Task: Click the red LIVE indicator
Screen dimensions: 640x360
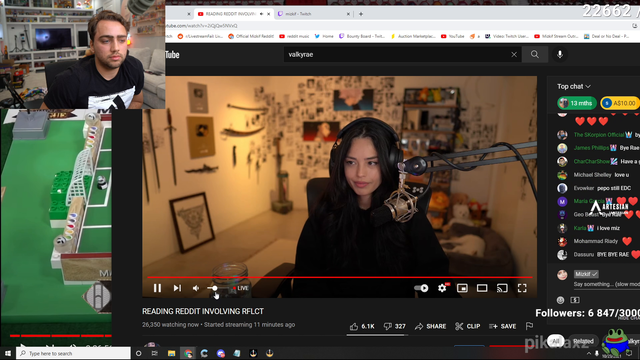Action: coord(241,288)
